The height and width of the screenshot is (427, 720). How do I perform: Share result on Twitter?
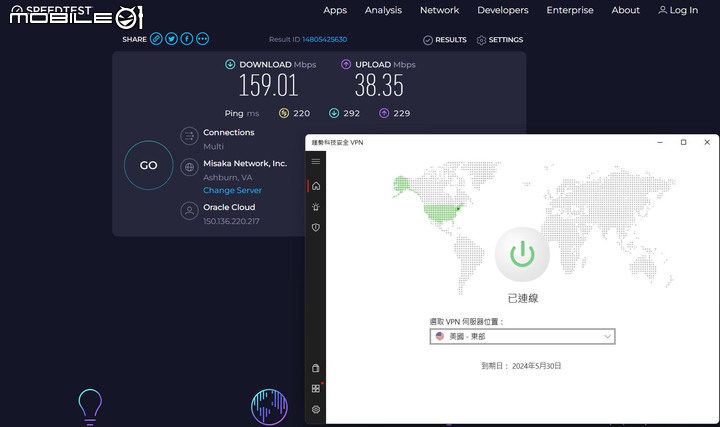[171, 39]
